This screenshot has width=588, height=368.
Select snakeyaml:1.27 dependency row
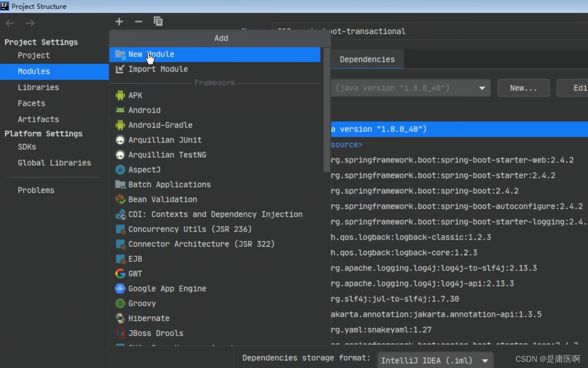pos(459,330)
